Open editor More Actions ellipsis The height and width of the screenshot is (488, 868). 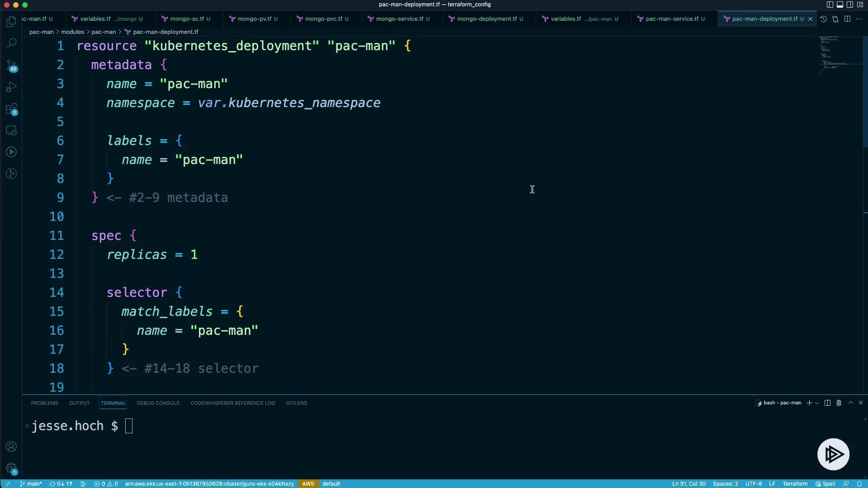point(859,19)
